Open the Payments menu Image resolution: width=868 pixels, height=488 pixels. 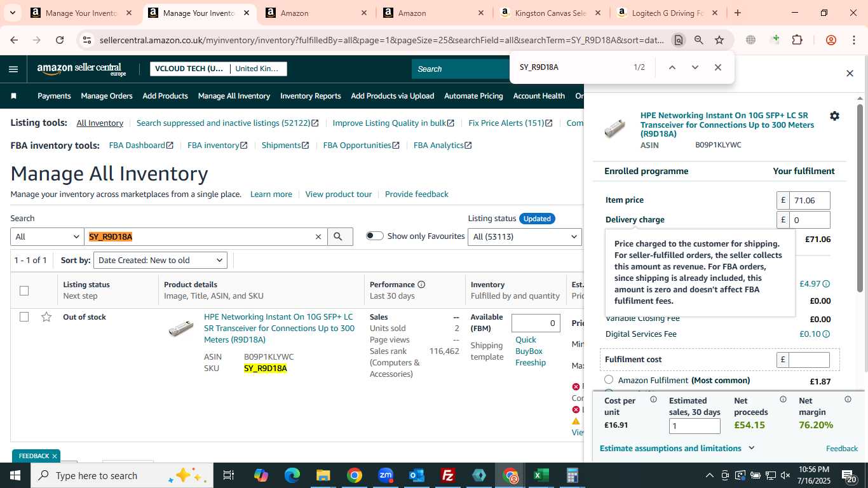54,96
